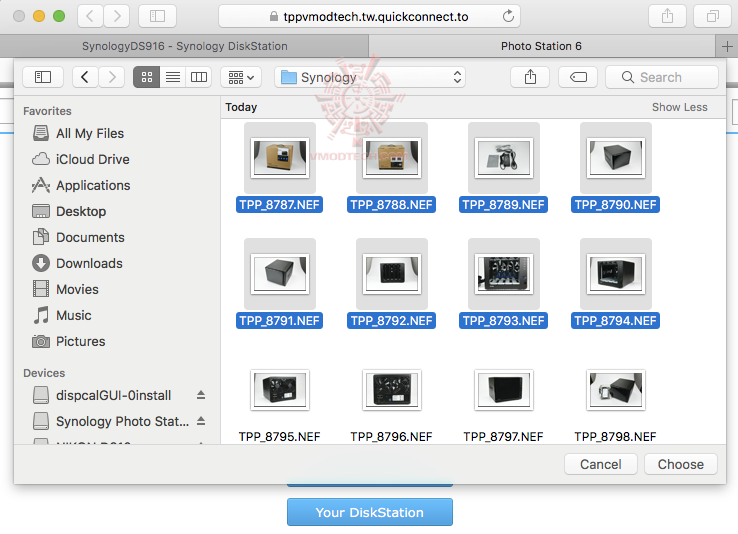The width and height of the screenshot is (738, 534).
Task: Open Documents in the sidebar
Action: [78, 238]
